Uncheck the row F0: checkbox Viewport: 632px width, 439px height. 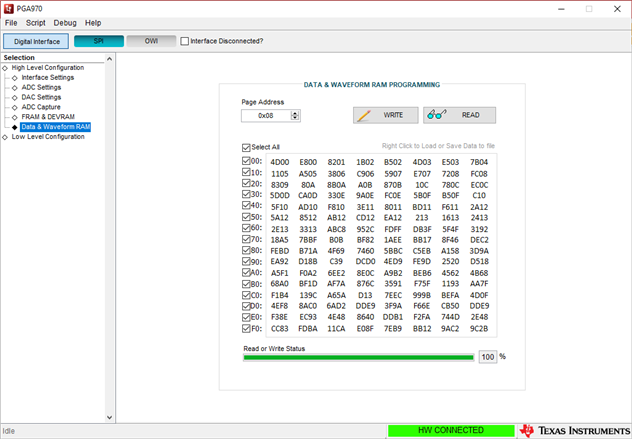tap(246, 328)
